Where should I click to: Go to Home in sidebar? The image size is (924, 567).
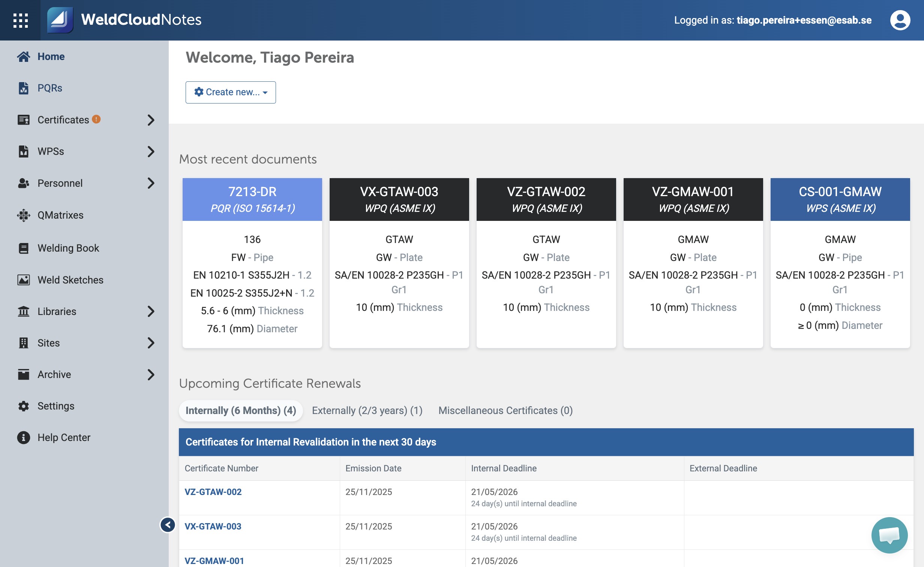[x=51, y=57]
